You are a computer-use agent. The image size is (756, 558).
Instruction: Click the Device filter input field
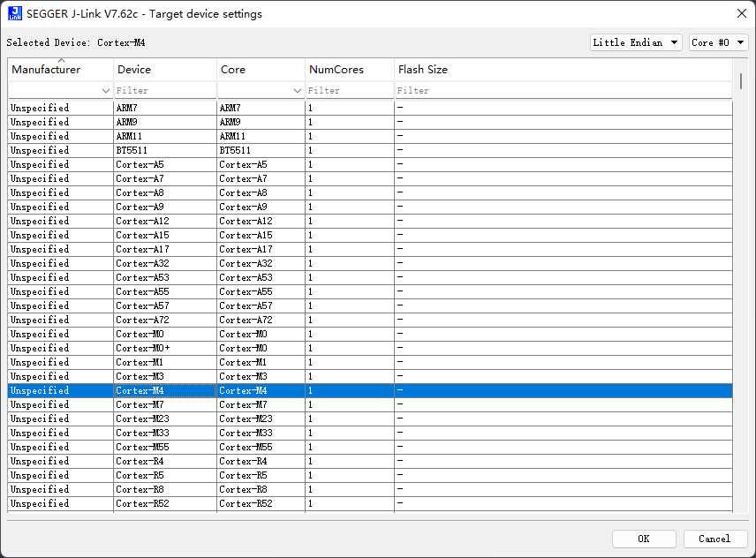coord(165,90)
